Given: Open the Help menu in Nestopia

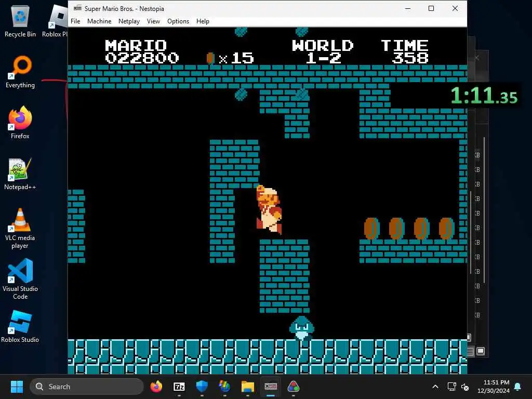Looking at the screenshot, I should [x=203, y=21].
